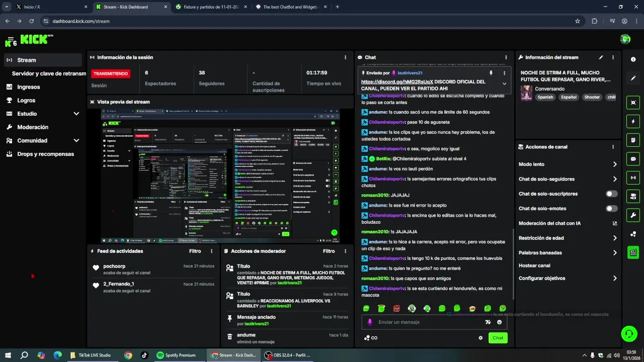Click the stream preview thumbnail
The image size is (644, 362).
(220, 176)
